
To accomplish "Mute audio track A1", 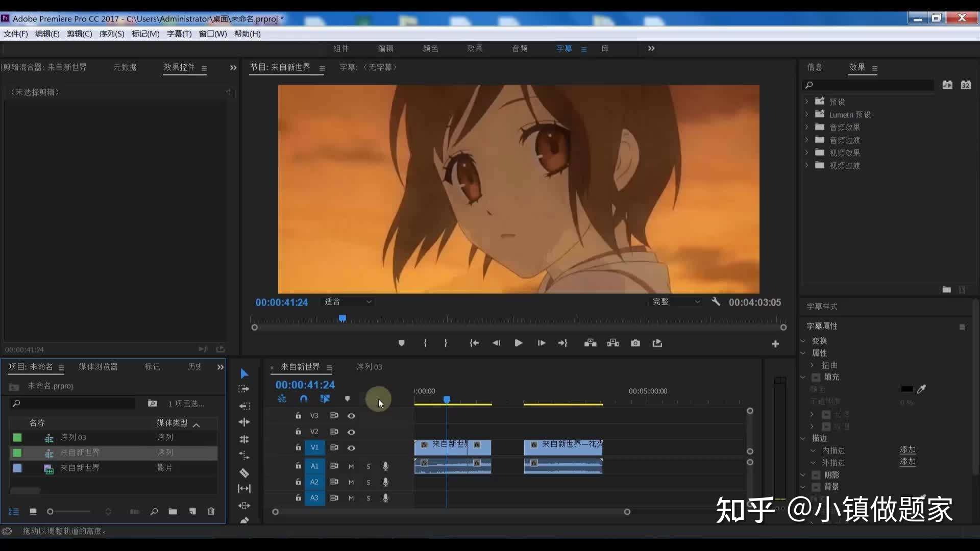I will click(x=351, y=466).
